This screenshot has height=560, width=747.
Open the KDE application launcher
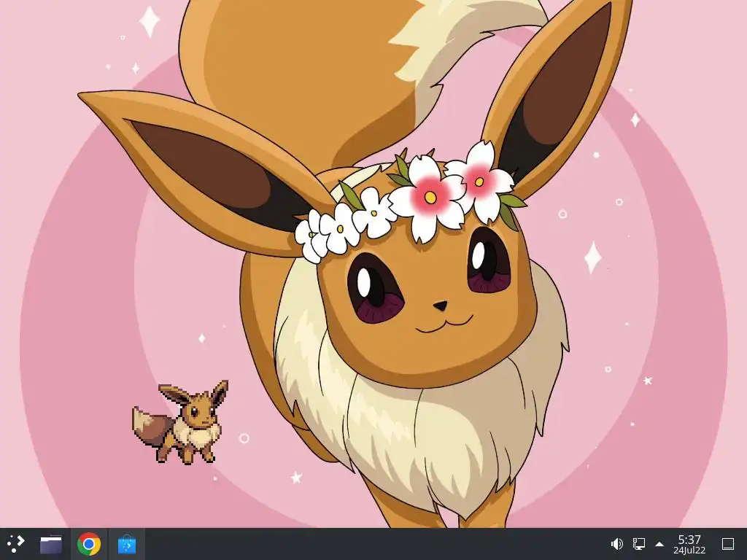point(15,543)
